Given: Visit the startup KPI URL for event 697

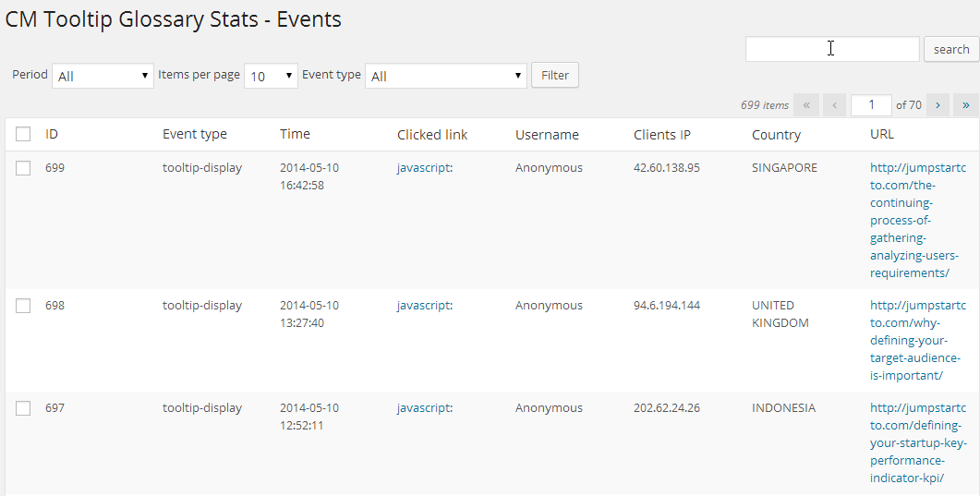Looking at the screenshot, I should 917,443.
